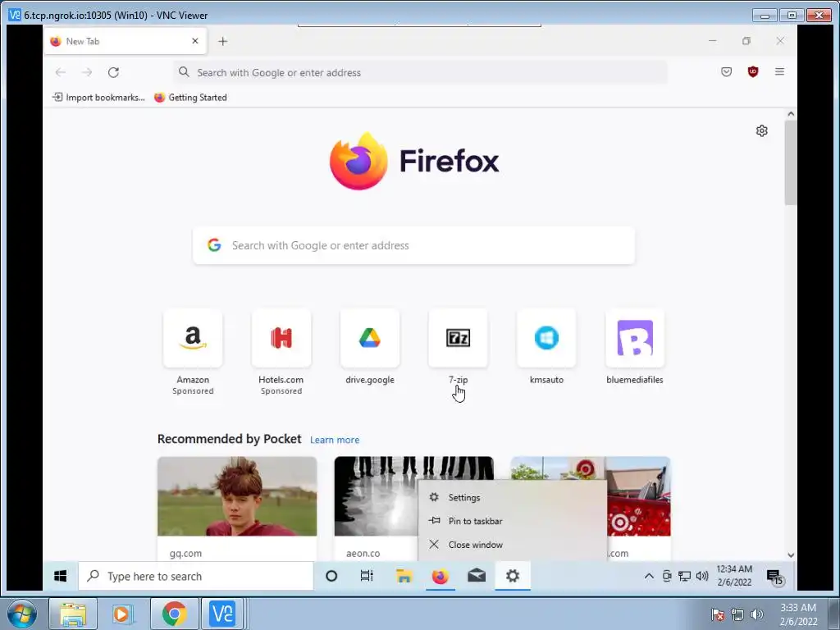Open a new Firefox tab with plus
The image size is (840, 630).
coord(223,41)
